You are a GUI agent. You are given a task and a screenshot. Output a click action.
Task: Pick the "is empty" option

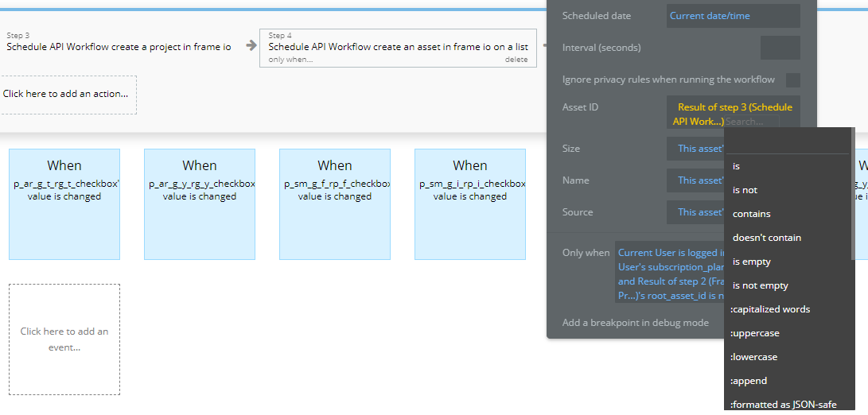(x=751, y=262)
